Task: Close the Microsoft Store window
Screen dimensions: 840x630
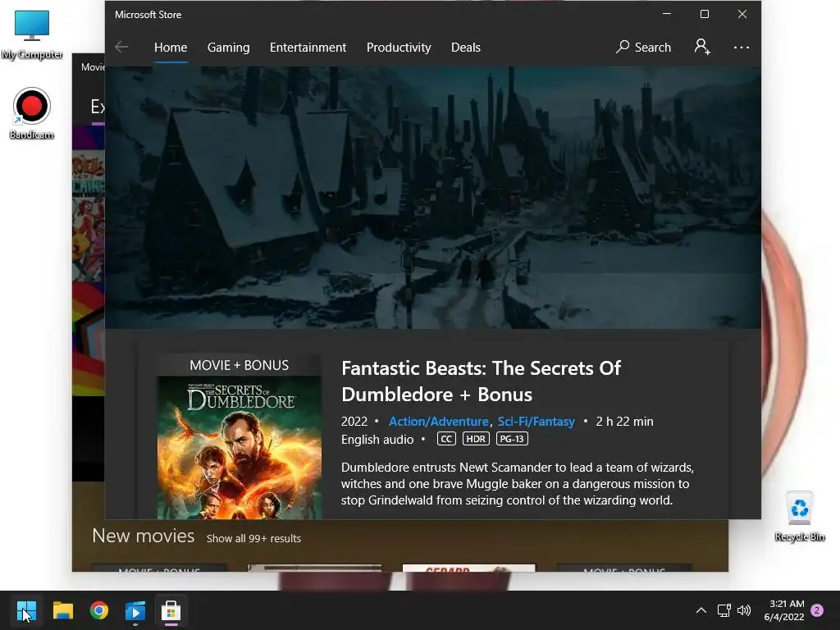Action: pos(742,14)
